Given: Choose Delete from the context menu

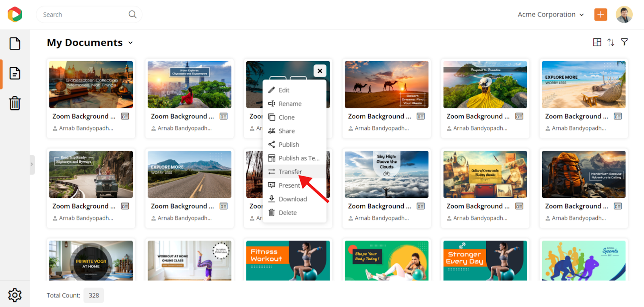Looking at the screenshot, I should (295, 213).
